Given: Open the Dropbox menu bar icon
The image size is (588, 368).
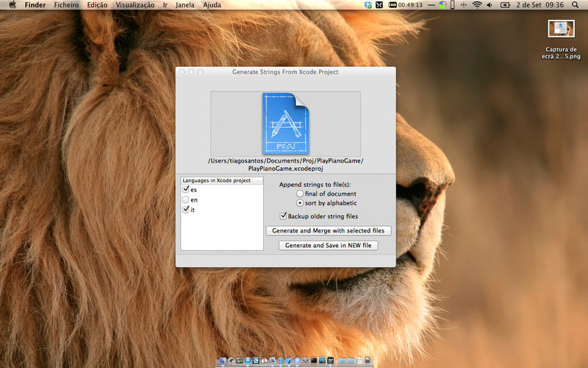Looking at the screenshot, I should (368, 5).
